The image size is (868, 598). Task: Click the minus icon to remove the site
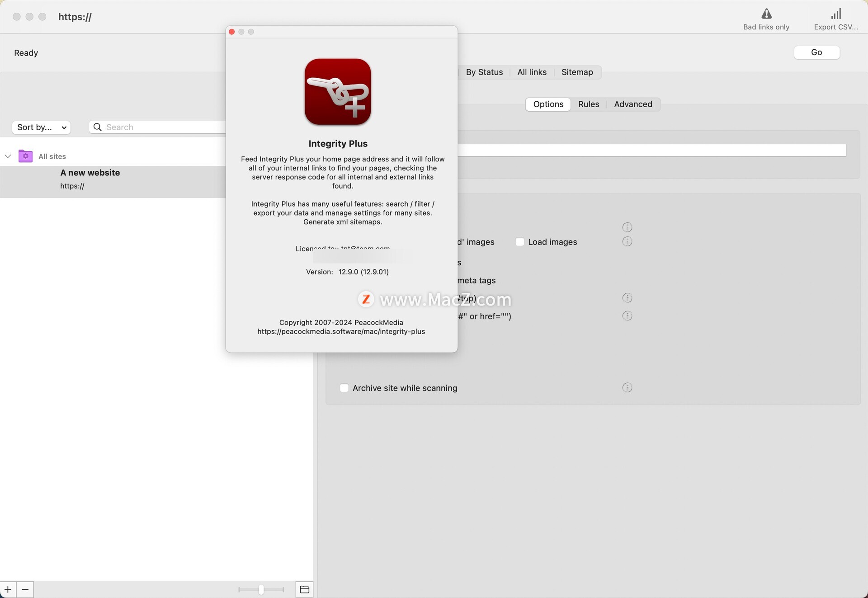click(x=25, y=589)
